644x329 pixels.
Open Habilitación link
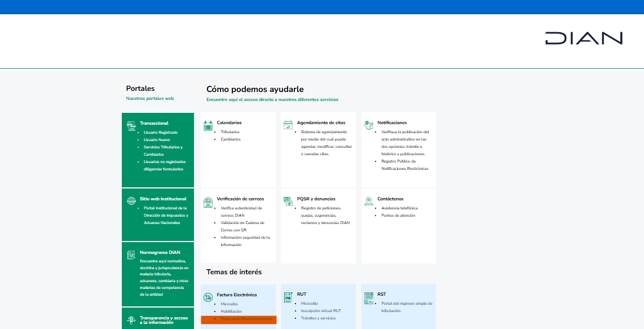[231, 312]
